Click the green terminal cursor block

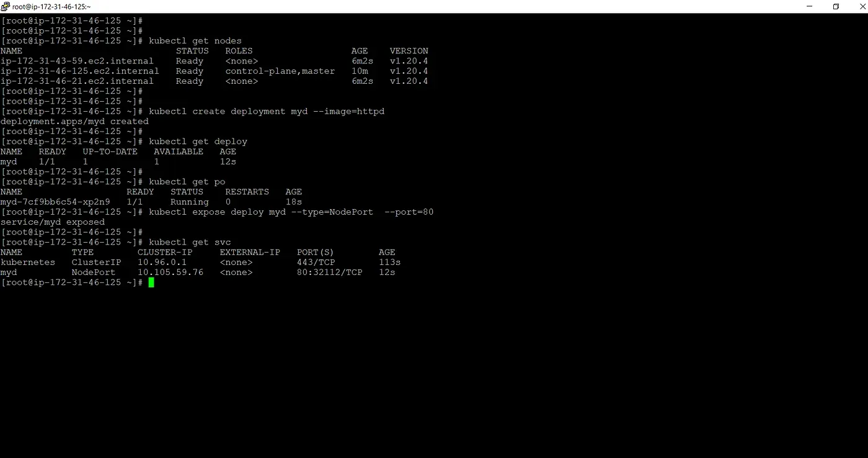coord(151,282)
